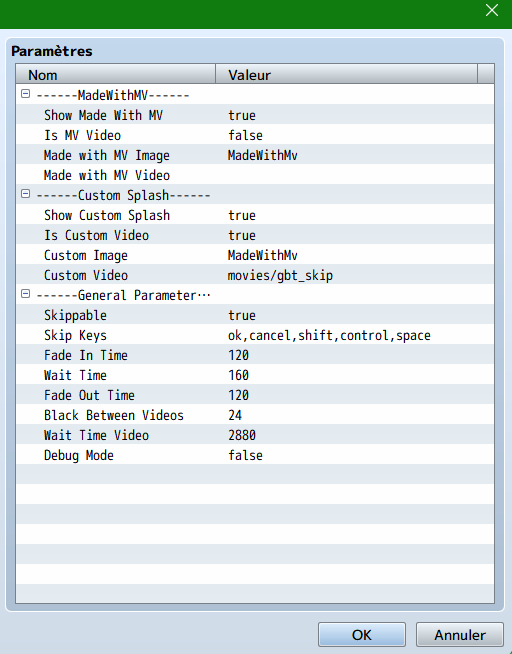The width and height of the screenshot is (512, 654).
Task: Select the Fade In Time parameter
Action: pos(255,355)
